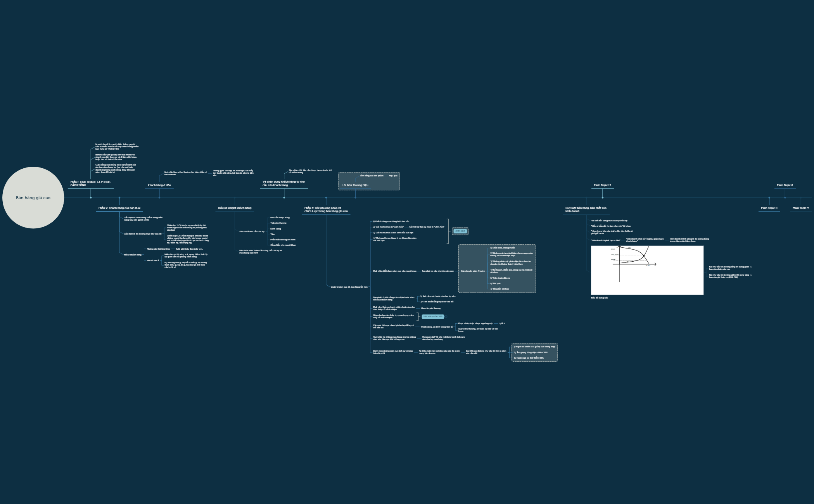Select 'Quy luật bán hàng, bản chất của kinh doanh'
814x504 pixels.
coord(586,210)
